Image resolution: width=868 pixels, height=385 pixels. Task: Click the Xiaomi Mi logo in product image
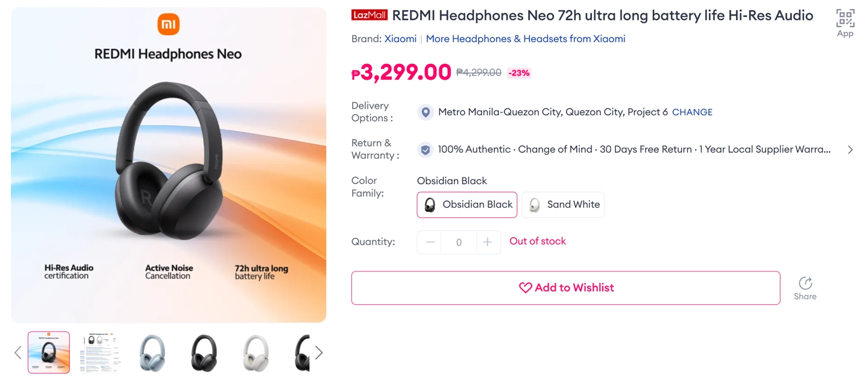pos(169,25)
